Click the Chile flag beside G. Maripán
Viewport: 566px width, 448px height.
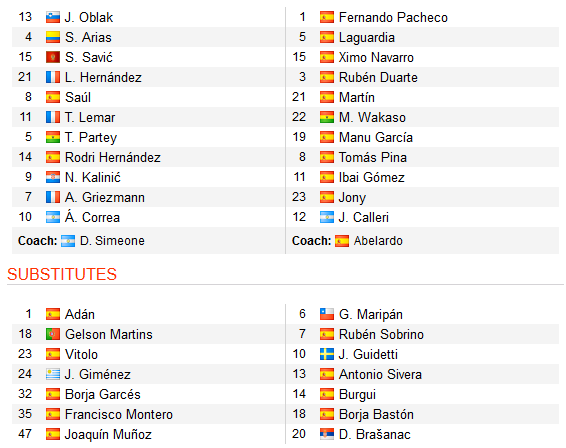coord(327,314)
